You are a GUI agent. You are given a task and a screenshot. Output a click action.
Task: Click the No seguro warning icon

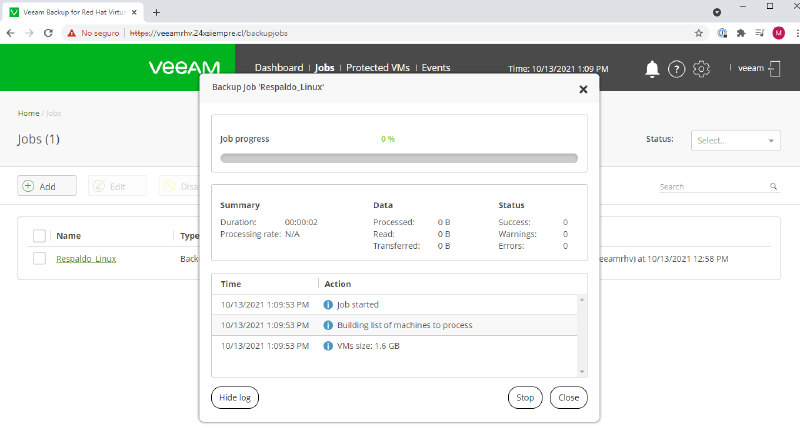71,33
